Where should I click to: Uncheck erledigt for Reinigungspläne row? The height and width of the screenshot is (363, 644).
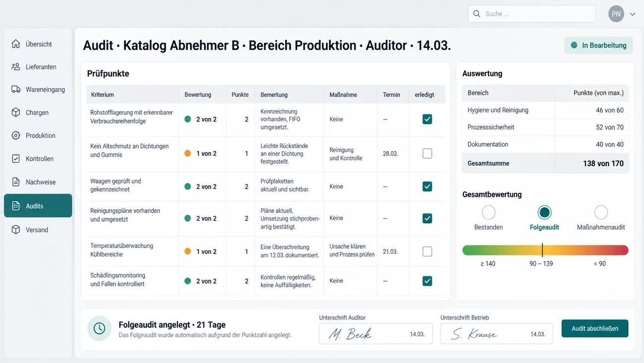click(x=427, y=218)
